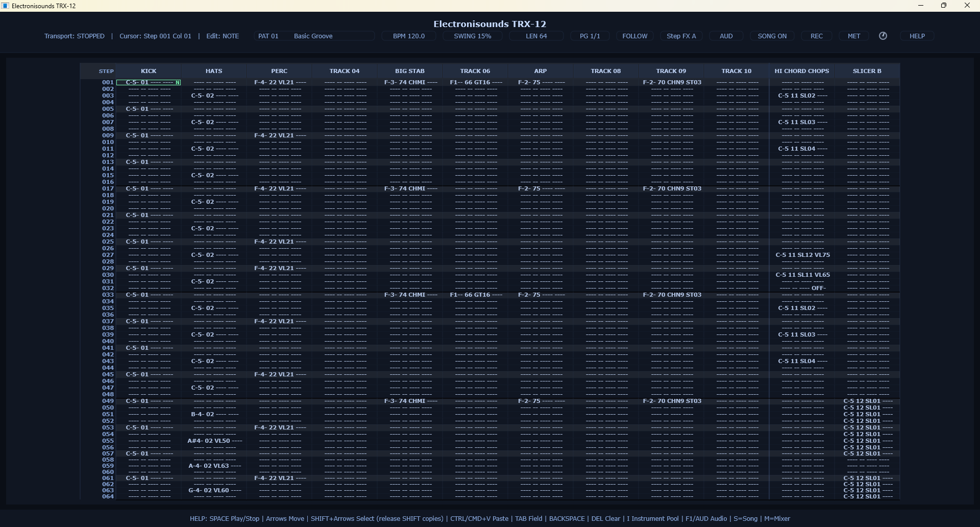Select the KICK track header

pos(149,70)
